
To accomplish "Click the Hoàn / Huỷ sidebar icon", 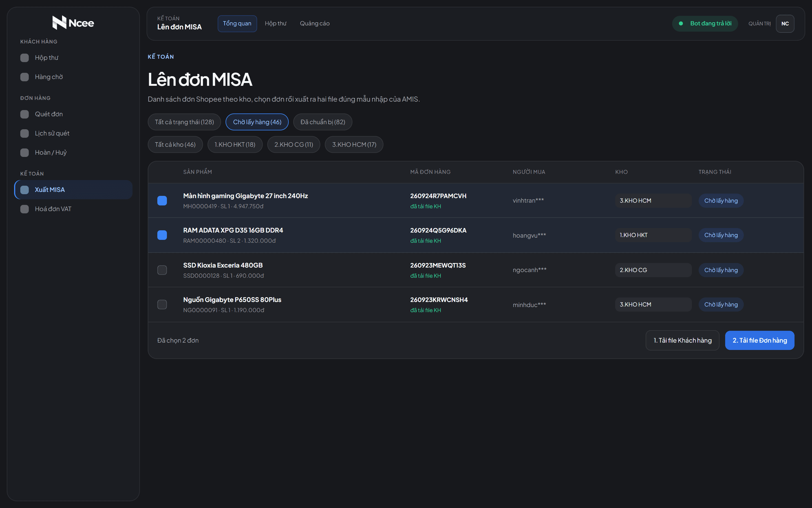I will tap(25, 152).
